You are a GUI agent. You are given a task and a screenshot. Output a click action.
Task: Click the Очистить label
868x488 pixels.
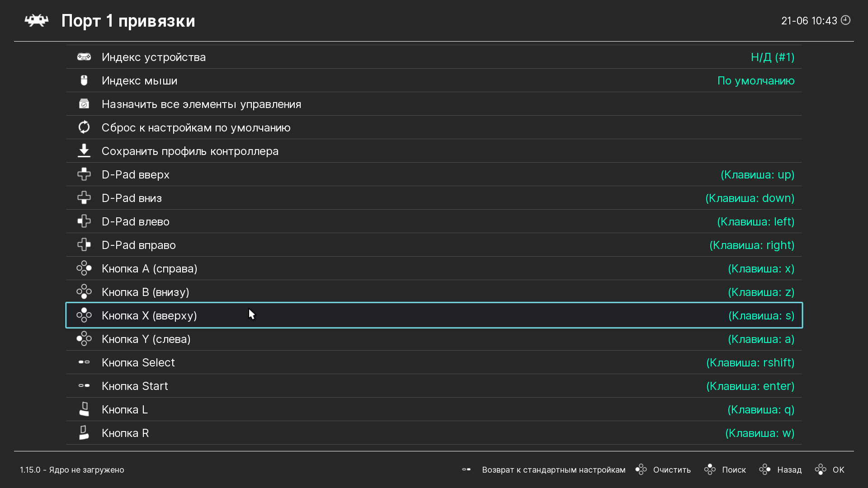(672, 469)
